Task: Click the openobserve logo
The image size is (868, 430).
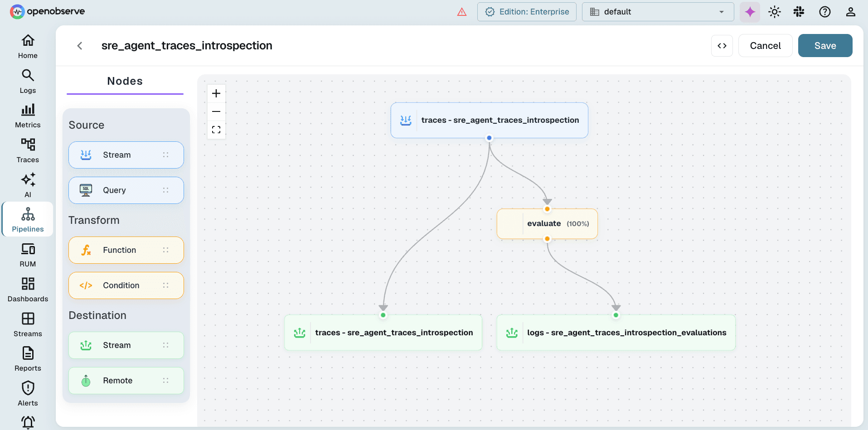Action: click(x=47, y=11)
